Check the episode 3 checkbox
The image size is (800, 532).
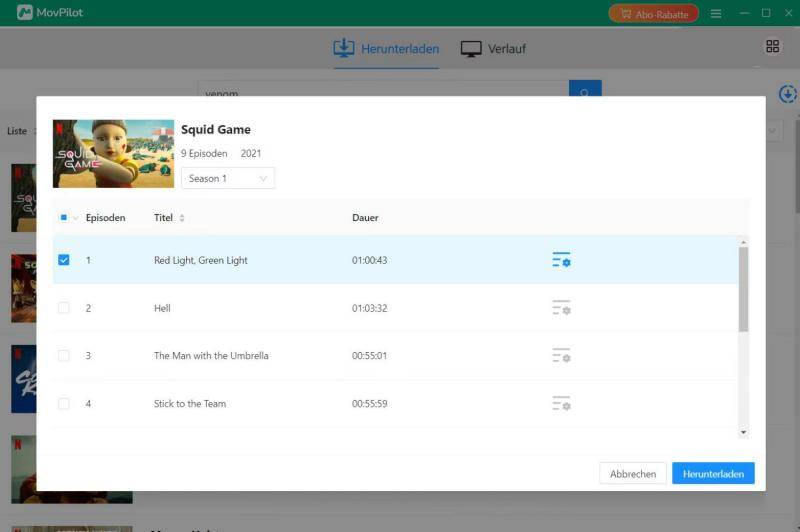(64, 356)
